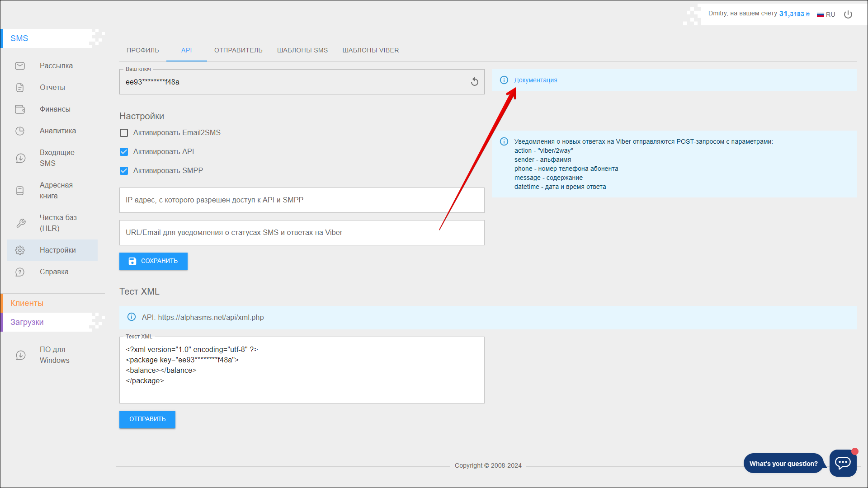Screen dimensions: 868x488
Task: Open the ШАБЛОНЫ VIBER tab
Action: (x=370, y=50)
